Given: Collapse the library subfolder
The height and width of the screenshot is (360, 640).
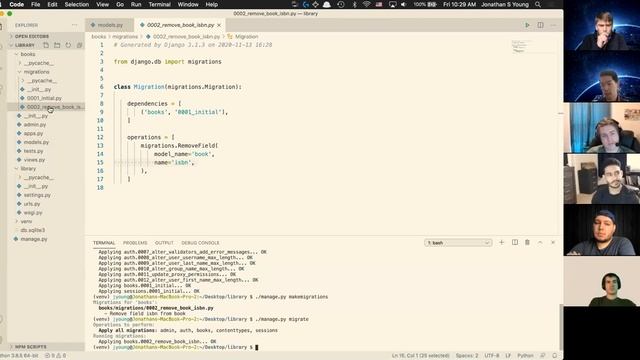Looking at the screenshot, I should pyautogui.click(x=28, y=169).
